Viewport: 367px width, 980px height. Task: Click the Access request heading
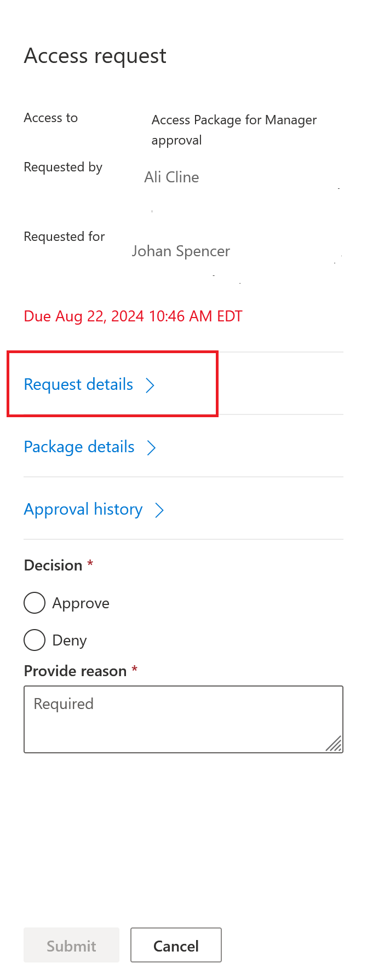pos(95,56)
